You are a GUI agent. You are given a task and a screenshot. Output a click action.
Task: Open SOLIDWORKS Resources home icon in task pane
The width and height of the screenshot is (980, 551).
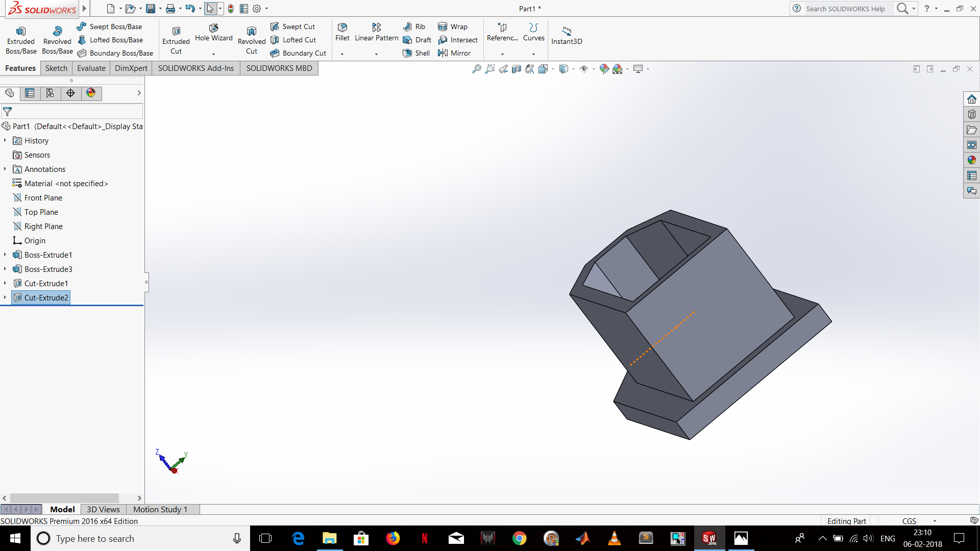click(x=971, y=99)
